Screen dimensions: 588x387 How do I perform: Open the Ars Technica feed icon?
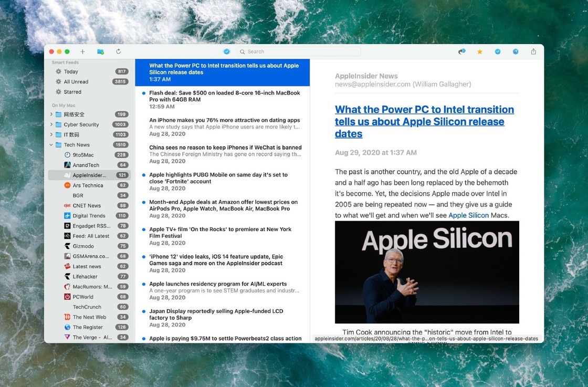68,185
